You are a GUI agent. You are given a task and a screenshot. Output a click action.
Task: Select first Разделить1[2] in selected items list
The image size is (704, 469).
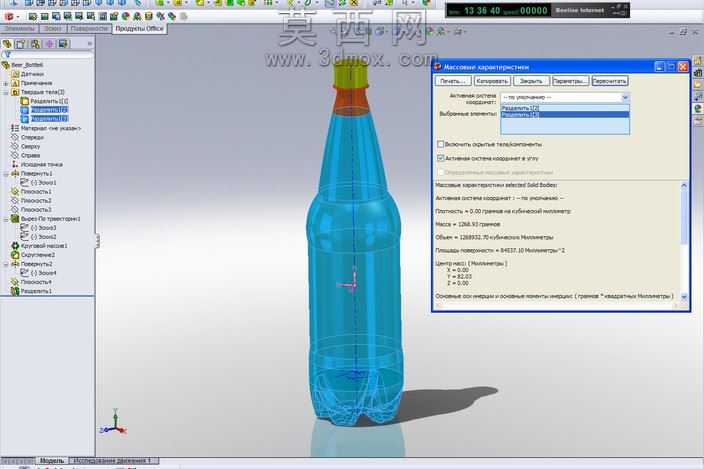565,108
